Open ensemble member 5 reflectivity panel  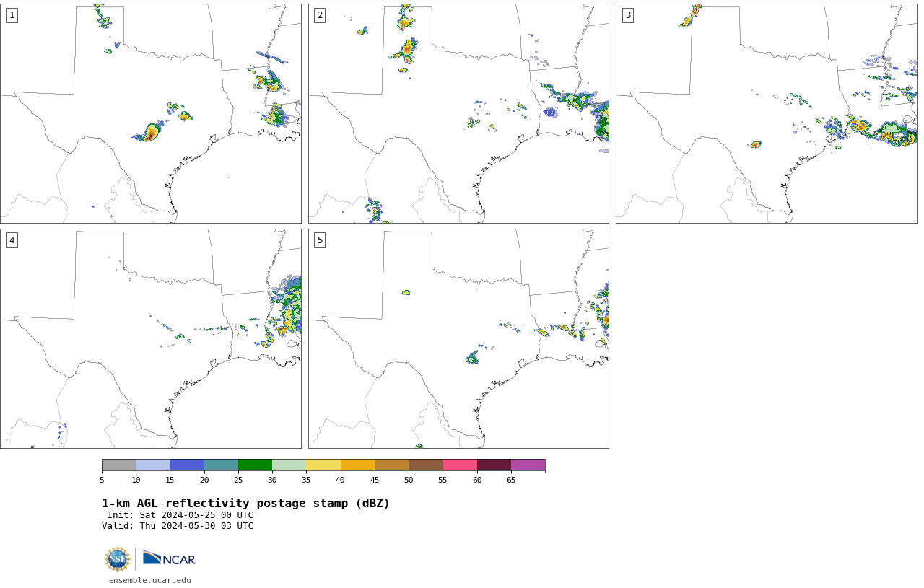coord(458,338)
